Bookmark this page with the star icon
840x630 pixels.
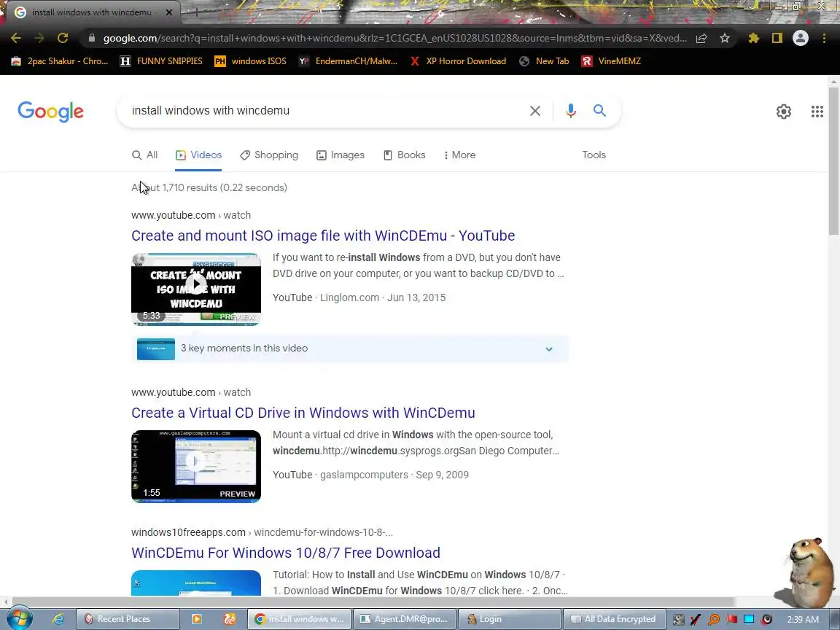pyautogui.click(x=725, y=38)
